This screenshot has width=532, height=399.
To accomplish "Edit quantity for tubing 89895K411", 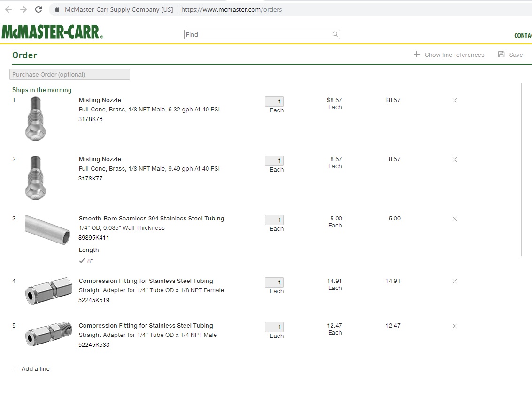I will click(x=274, y=219).
